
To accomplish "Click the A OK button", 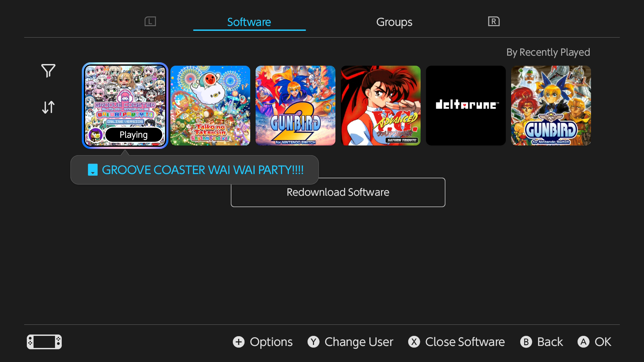I will [594, 342].
